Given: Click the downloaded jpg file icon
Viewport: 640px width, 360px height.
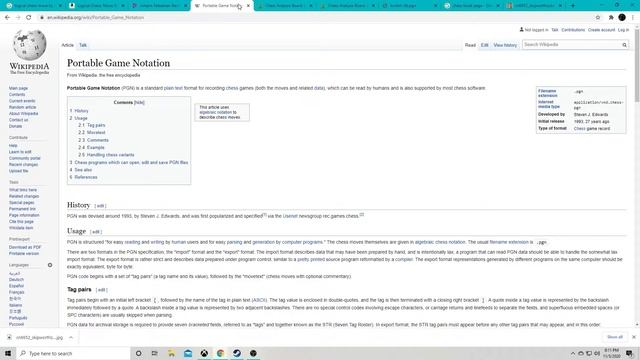Looking at the screenshot, I should click(9, 337).
